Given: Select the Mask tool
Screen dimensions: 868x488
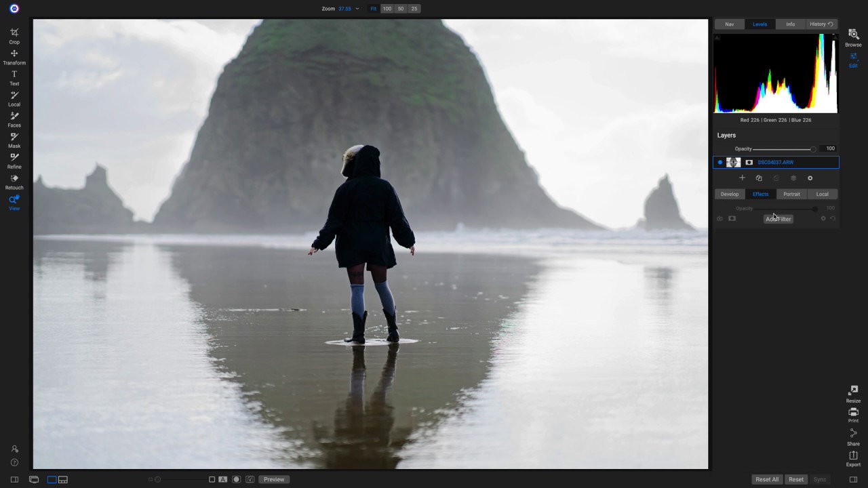Looking at the screenshot, I should [14, 140].
